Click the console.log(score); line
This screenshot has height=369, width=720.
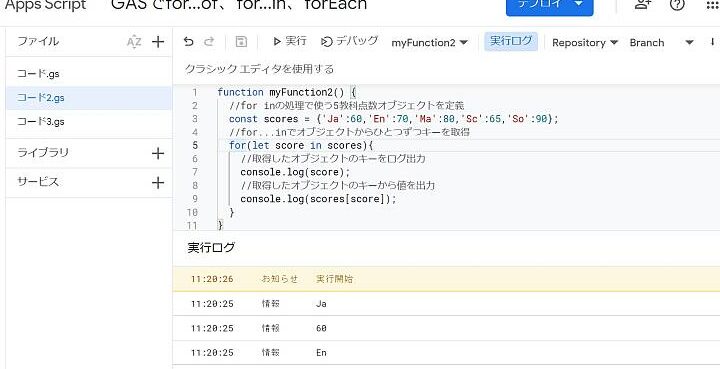tap(295, 173)
